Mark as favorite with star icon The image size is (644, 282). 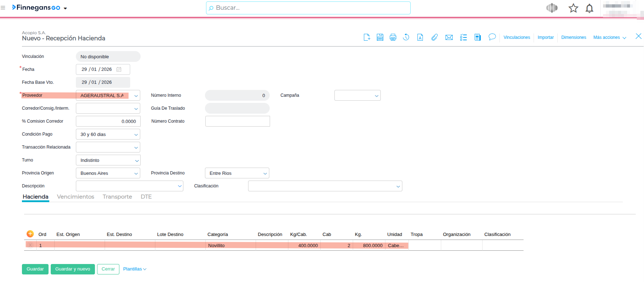tap(573, 8)
